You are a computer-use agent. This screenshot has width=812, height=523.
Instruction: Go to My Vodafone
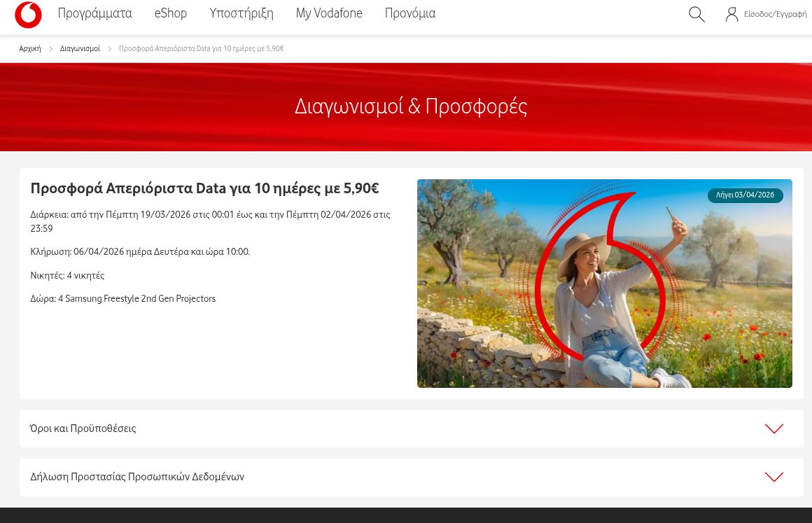tap(329, 14)
